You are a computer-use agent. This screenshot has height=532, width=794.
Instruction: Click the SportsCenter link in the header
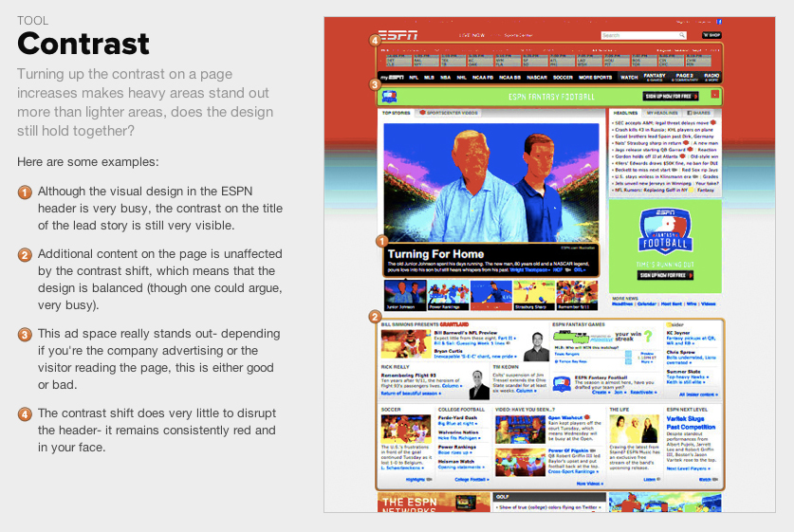tap(519, 35)
